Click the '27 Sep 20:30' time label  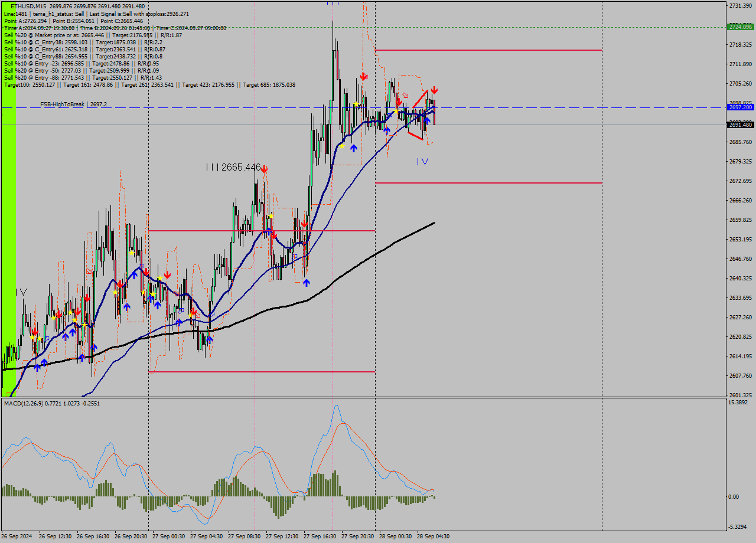click(358, 537)
